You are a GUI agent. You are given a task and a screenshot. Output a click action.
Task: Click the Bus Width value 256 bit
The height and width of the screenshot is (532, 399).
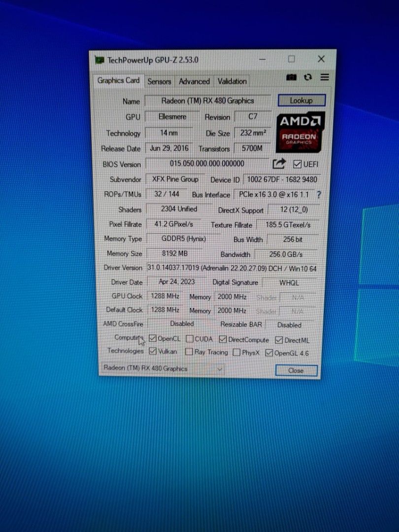(293, 239)
